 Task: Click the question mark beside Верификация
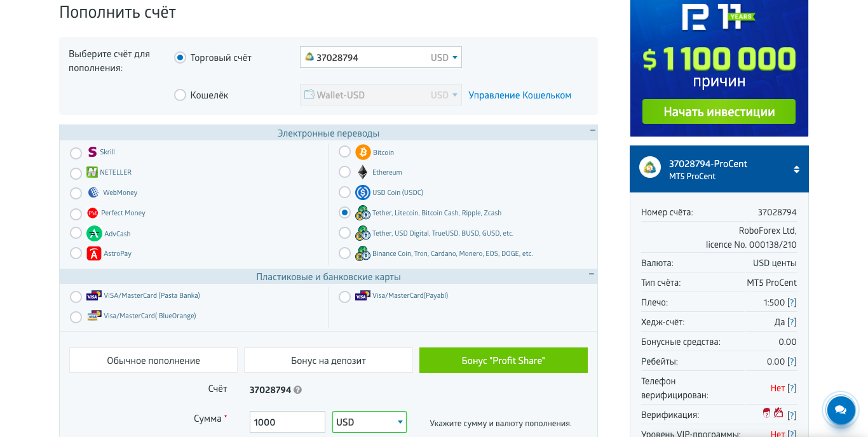pos(792,415)
